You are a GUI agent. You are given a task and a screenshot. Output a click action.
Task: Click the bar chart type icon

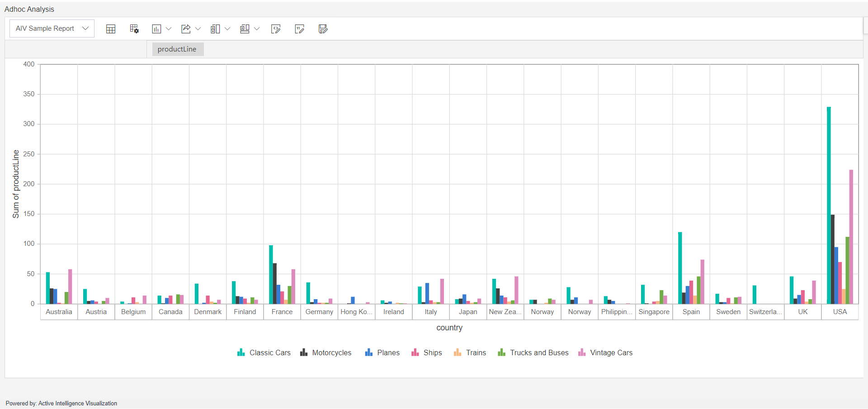click(156, 29)
